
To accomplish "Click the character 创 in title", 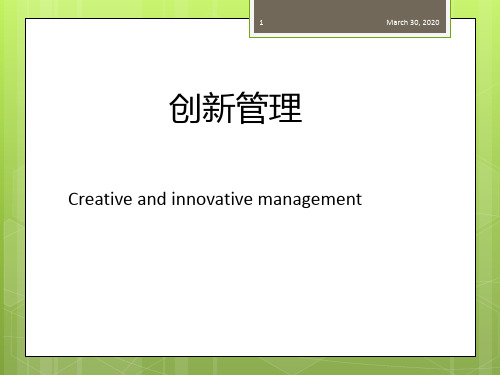I will (x=185, y=108).
